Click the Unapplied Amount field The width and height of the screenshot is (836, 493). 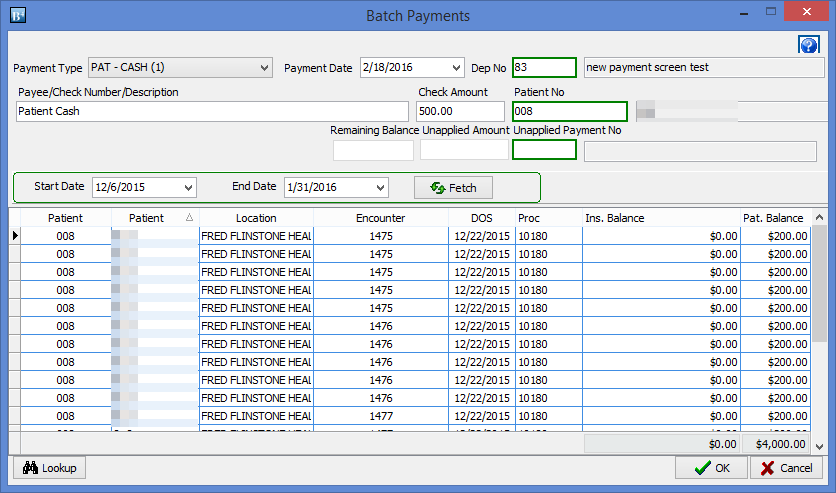point(464,150)
